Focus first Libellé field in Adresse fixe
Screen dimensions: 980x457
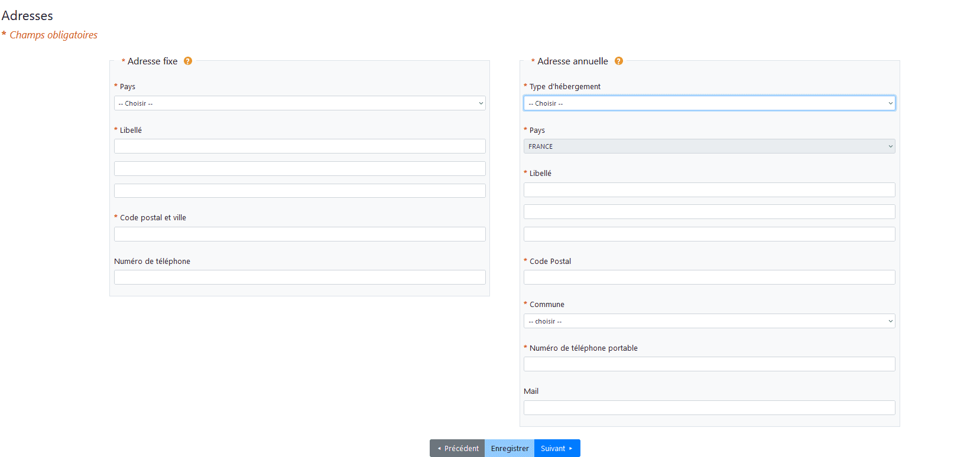[300, 146]
